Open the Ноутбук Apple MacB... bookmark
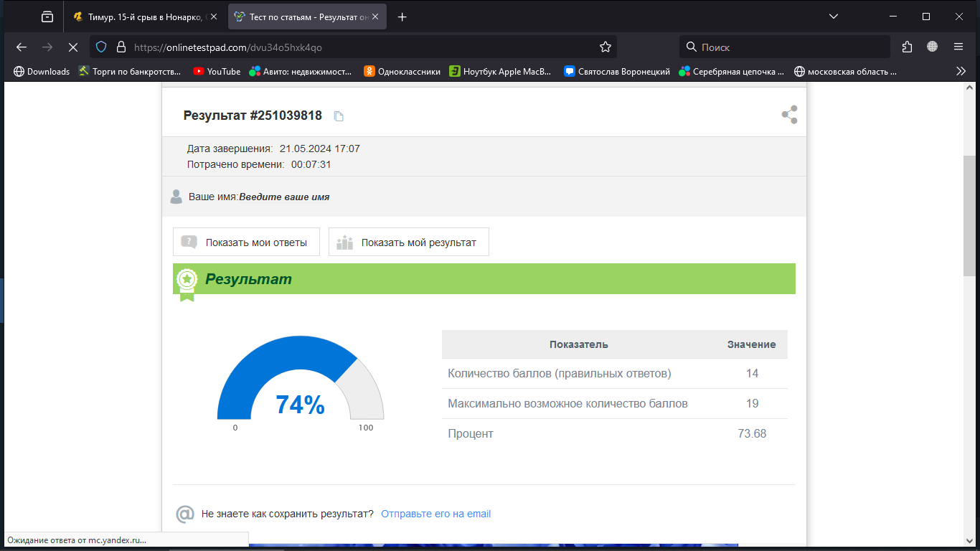This screenshot has width=980, height=551. 501,71
